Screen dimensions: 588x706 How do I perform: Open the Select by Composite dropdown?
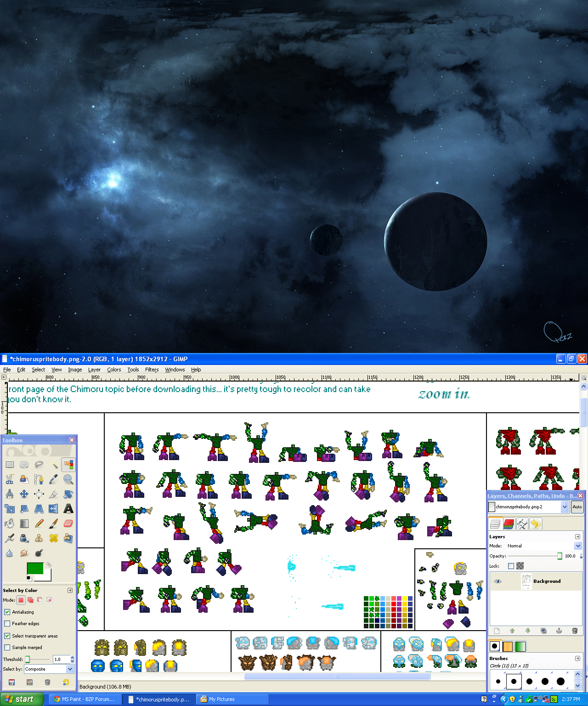pyautogui.click(x=49, y=669)
